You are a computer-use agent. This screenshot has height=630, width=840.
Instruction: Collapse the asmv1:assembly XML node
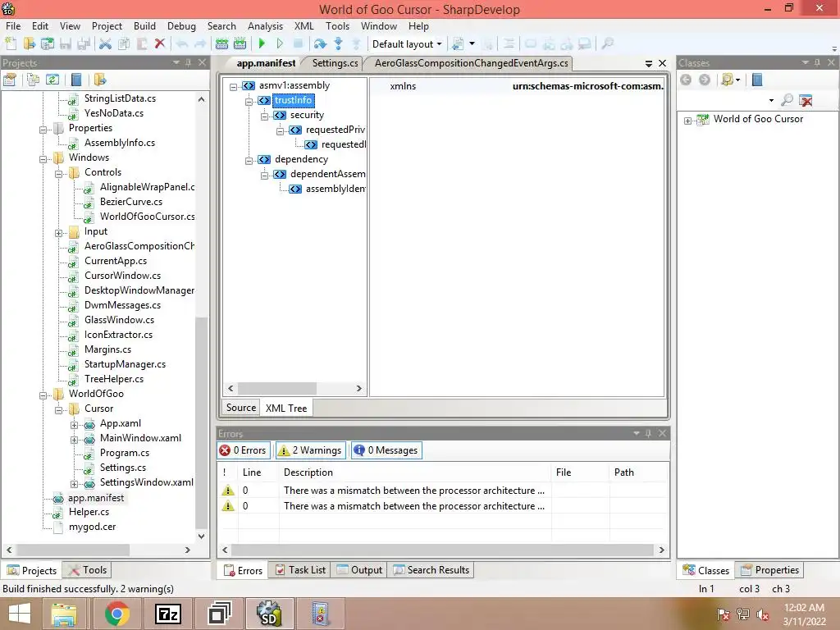point(233,86)
